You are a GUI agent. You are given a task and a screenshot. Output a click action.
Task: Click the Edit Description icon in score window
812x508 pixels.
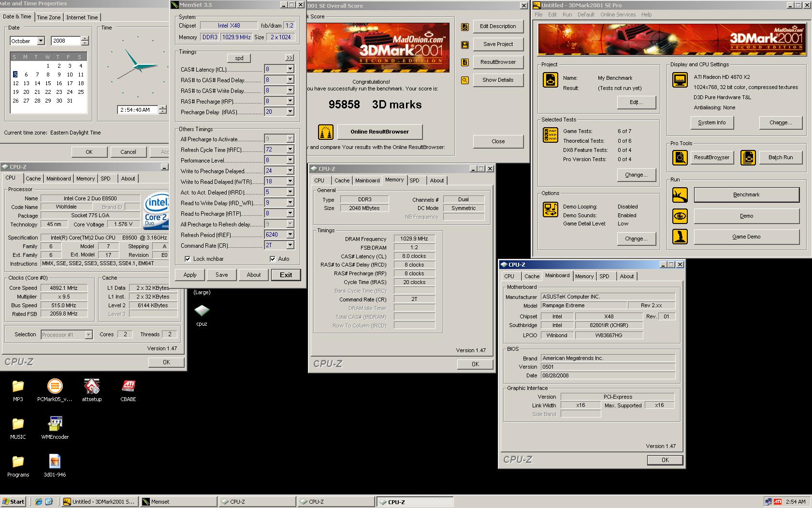click(464, 27)
